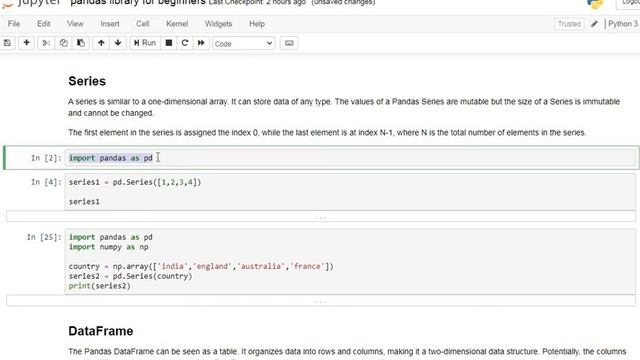Screen dimensions: 640x360
Task: Open the View menu
Action: [x=75, y=24]
